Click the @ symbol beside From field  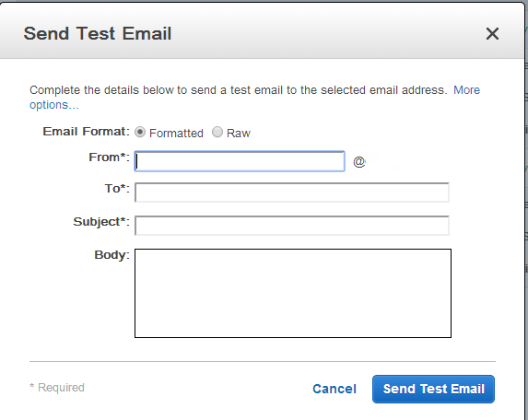[359, 162]
